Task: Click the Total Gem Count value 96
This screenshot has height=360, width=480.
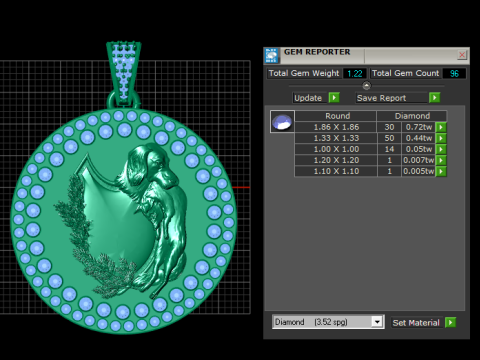Action: pyautogui.click(x=454, y=73)
